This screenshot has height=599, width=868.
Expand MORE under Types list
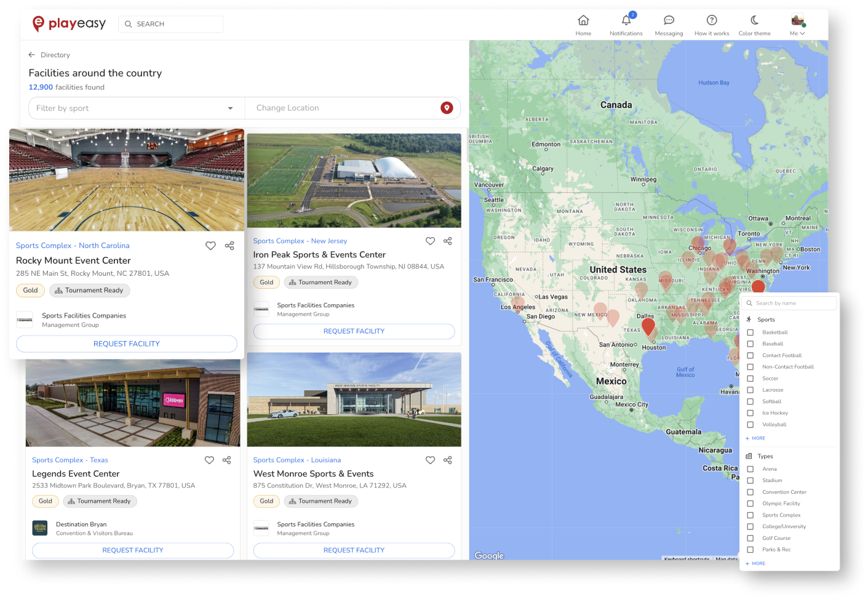(755, 563)
